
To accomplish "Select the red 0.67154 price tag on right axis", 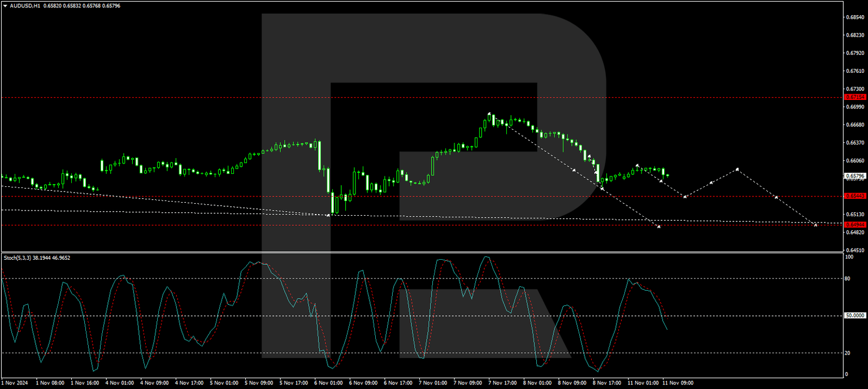I will coord(854,97).
